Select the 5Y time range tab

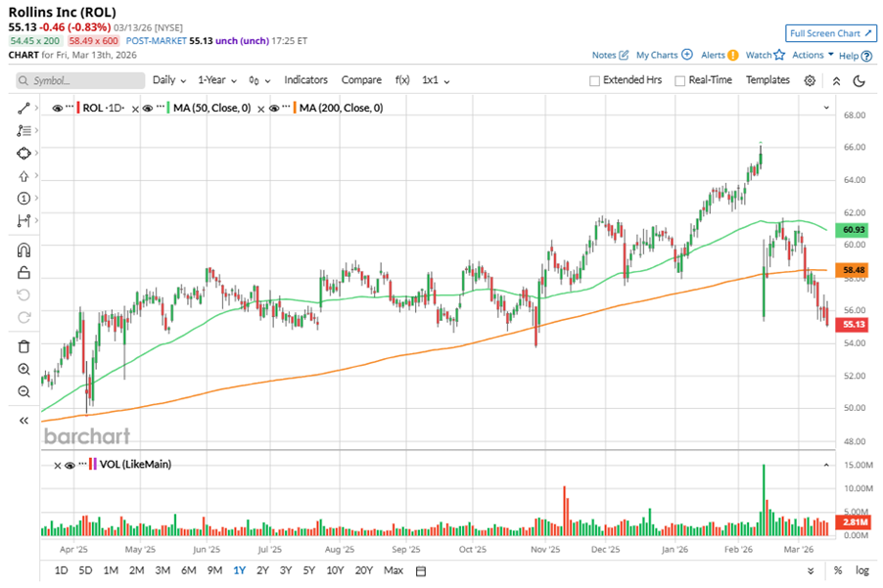(308, 570)
